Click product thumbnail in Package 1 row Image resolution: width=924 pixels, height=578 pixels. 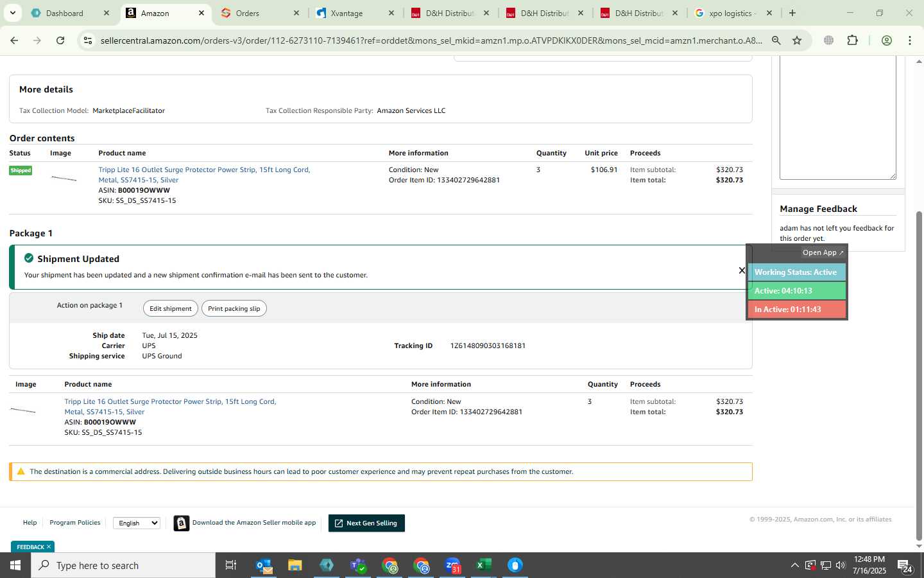click(23, 410)
